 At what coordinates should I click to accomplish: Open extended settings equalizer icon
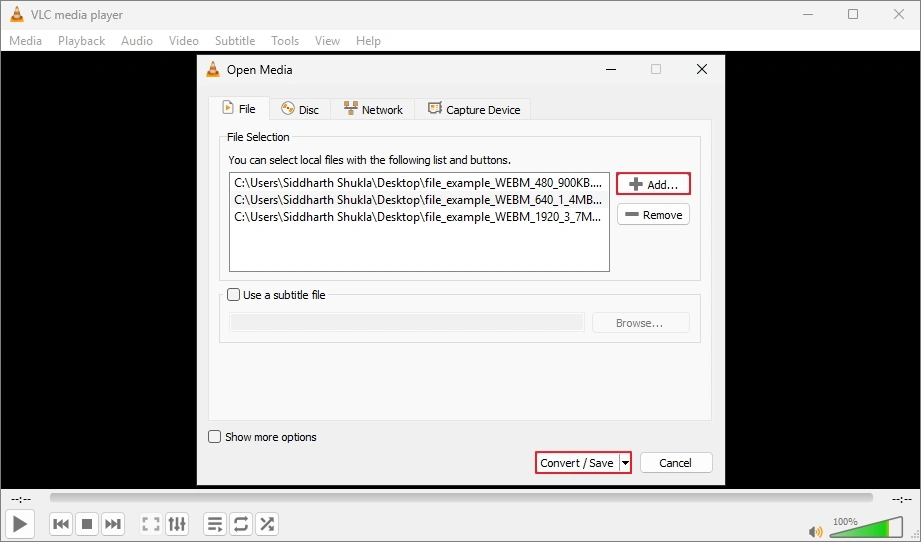click(x=177, y=524)
